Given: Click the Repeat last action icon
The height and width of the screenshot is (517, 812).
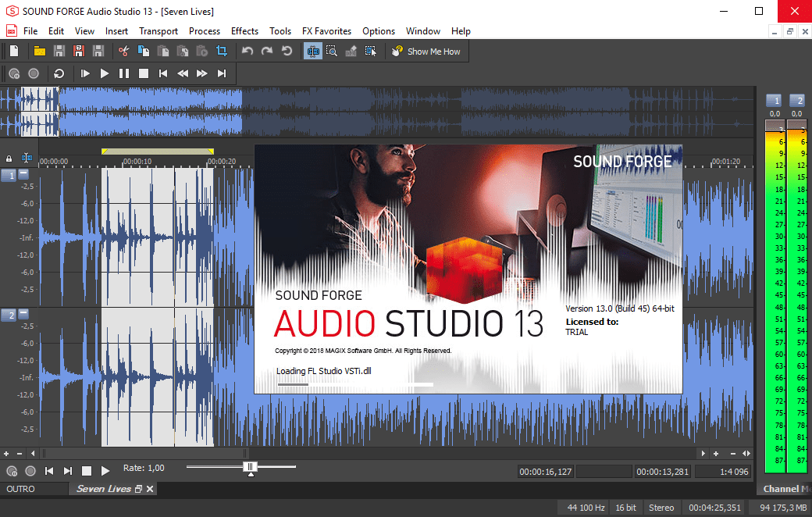Looking at the screenshot, I should coord(287,51).
